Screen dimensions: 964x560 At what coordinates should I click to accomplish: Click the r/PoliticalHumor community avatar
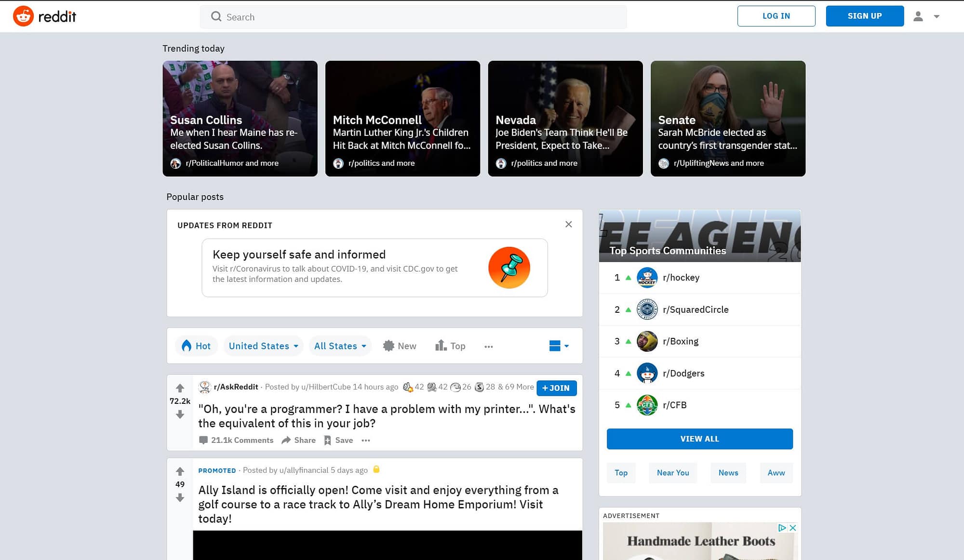coord(175,163)
